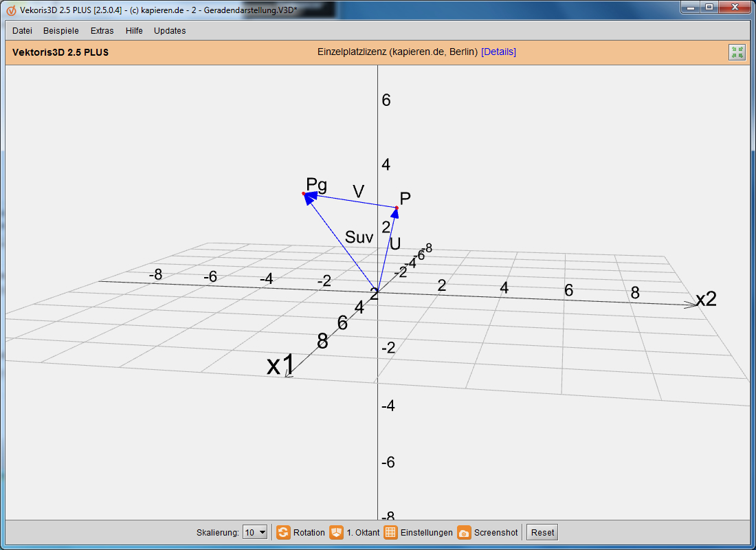
Task: Click the vector label U
Action: 395,243
